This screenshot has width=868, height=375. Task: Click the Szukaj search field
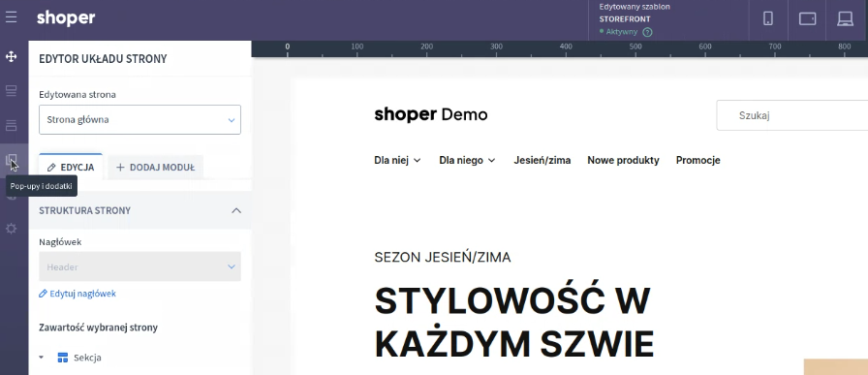point(792,115)
